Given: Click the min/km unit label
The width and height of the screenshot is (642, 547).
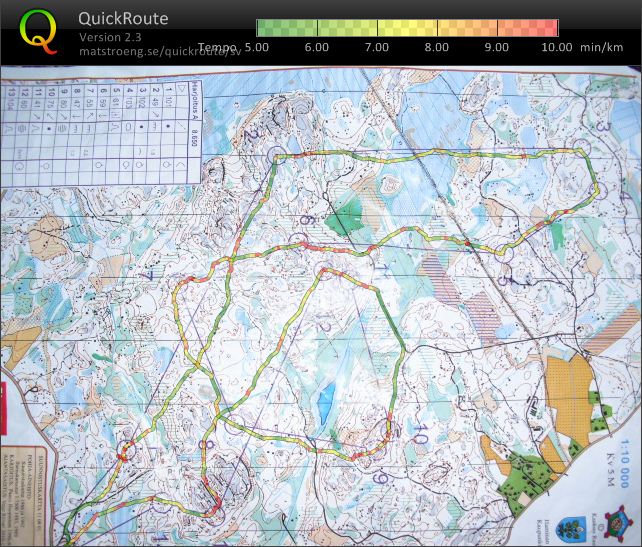Looking at the screenshot, I should pos(601,47).
